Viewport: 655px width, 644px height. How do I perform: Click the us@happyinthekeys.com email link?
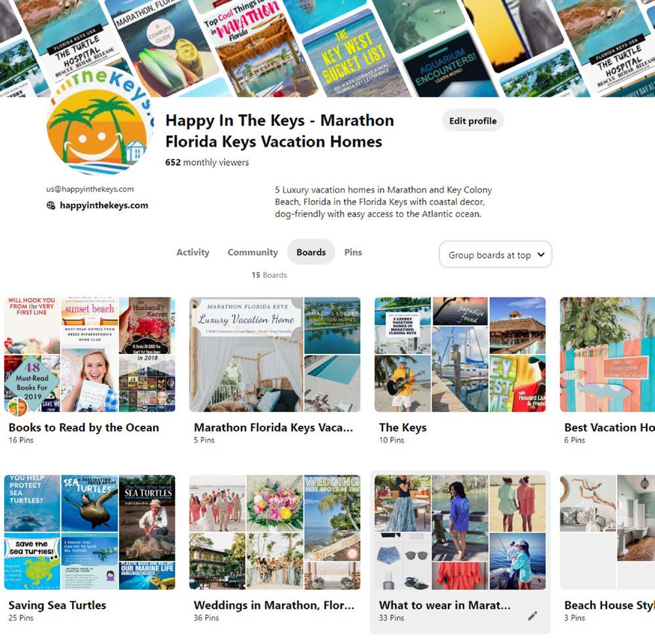click(x=90, y=189)
